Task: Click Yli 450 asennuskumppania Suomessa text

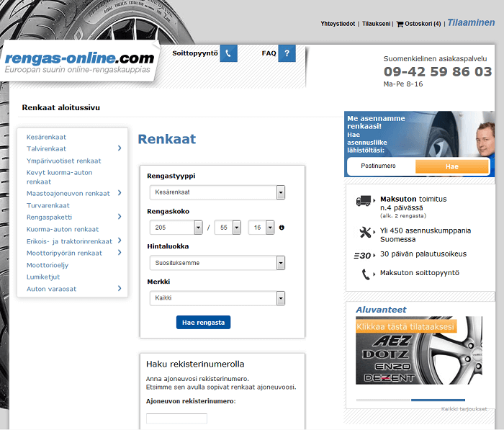Action: click(x=426, y=235)
